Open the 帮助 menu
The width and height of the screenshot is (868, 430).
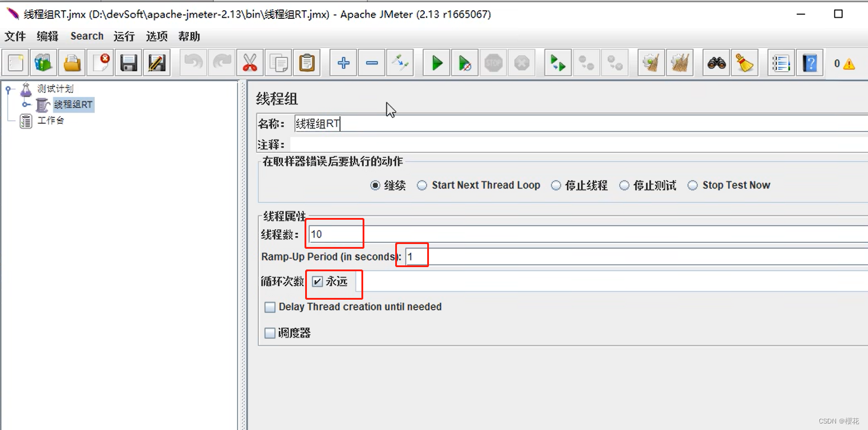coord(189,36)
